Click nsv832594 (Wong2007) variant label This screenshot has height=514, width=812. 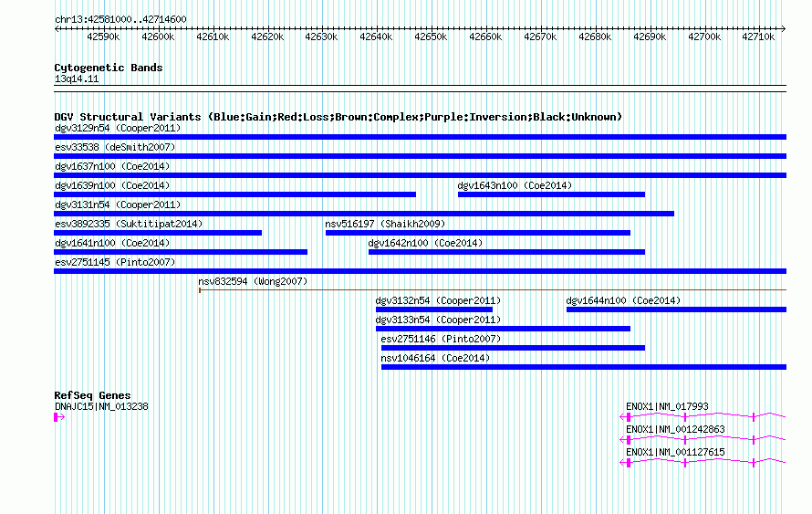point(253,281)
